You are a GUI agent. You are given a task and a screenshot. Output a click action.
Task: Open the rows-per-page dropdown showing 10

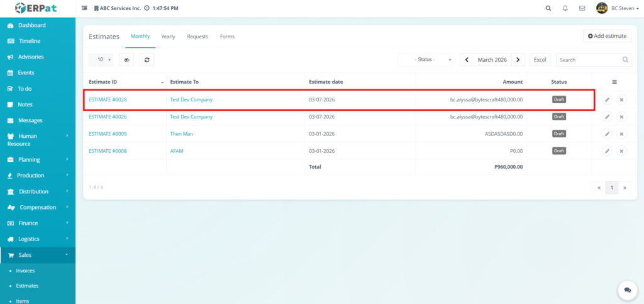101,60
